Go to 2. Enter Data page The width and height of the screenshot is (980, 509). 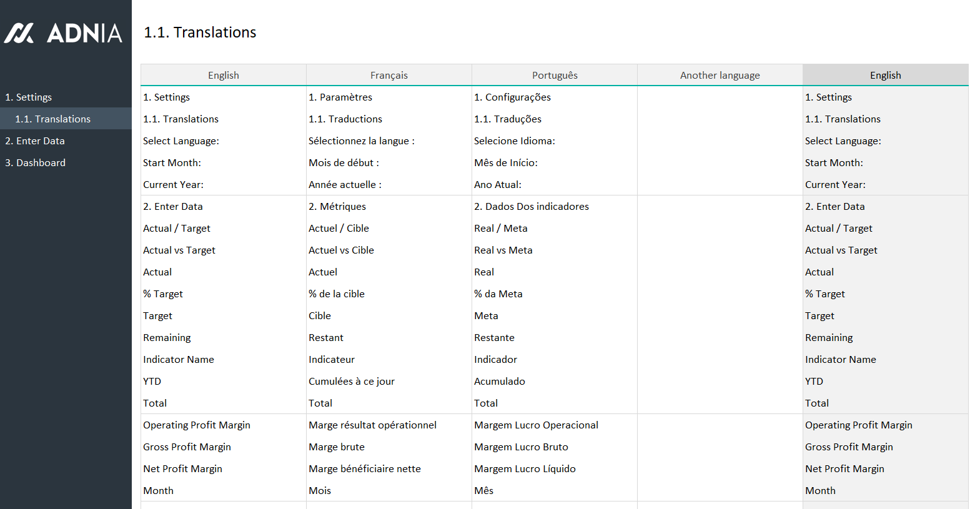[35, 141]
